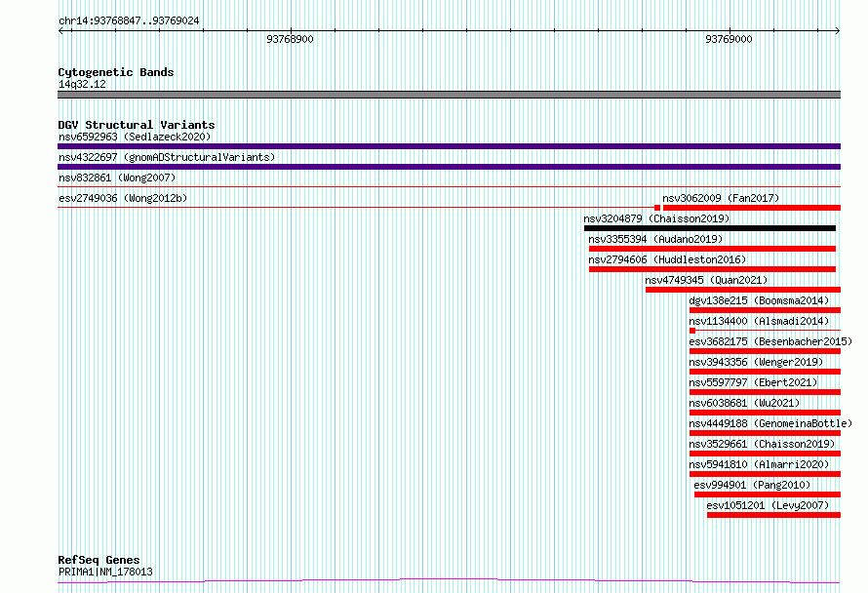Click the purple bar under nsv4322697

click(x=449, y=167)
